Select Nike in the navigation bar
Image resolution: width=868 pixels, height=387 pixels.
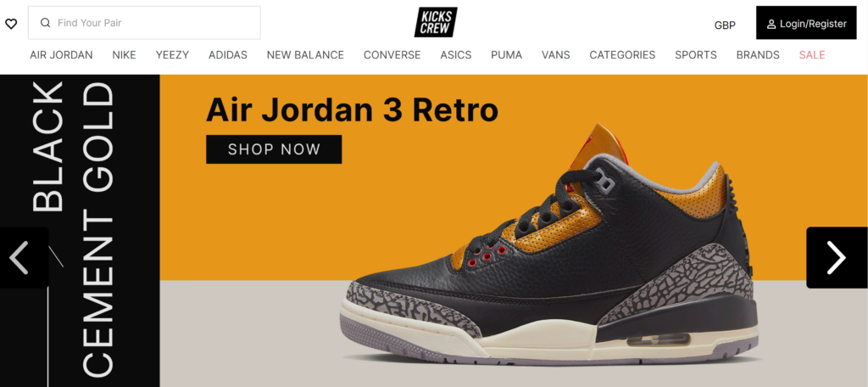pos(124,55)
